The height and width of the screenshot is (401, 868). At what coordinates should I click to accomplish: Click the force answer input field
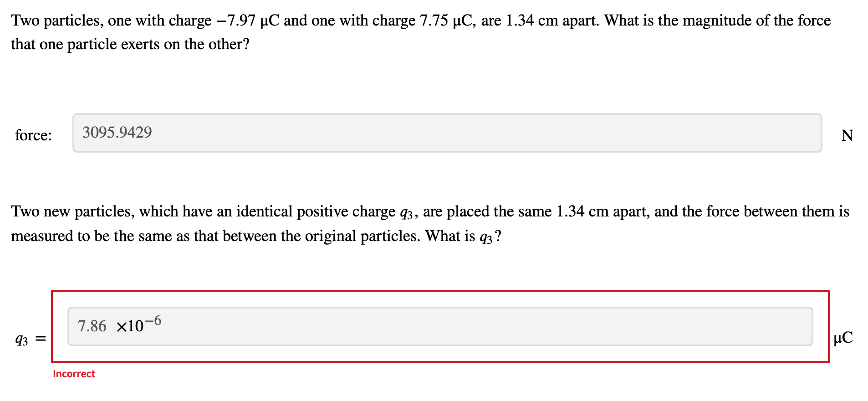446,133
